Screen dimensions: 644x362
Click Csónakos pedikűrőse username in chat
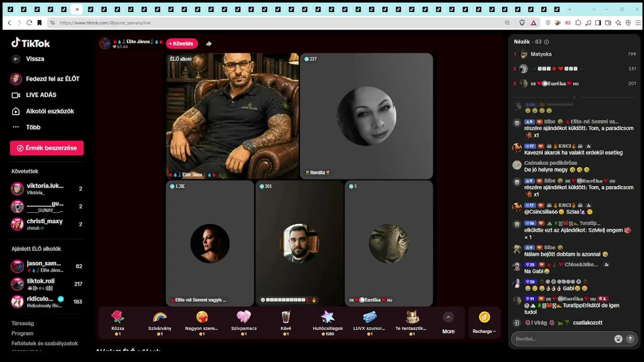[x=550, y=163]
